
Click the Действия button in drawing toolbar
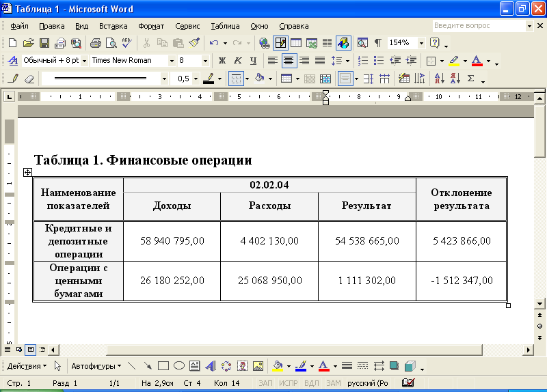point(27,366)
